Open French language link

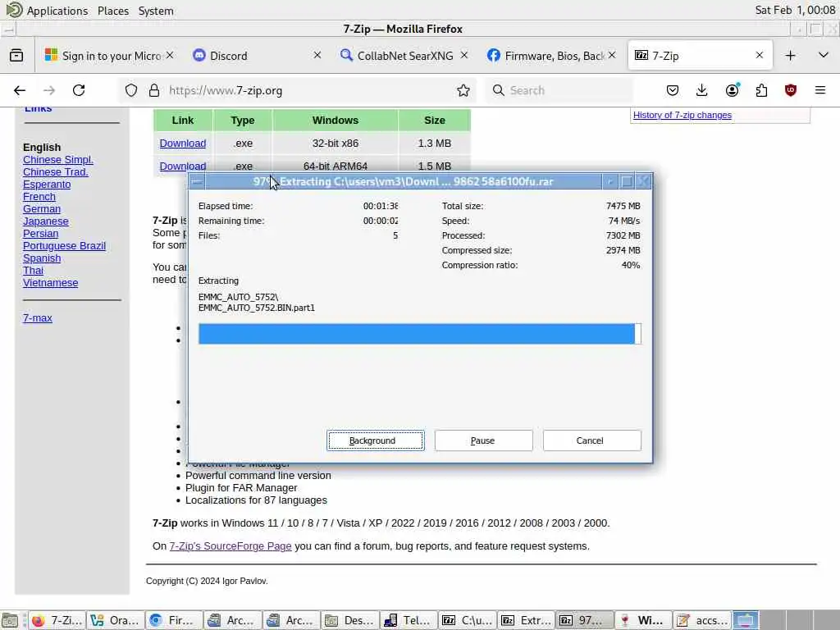(x=39, y=197)
